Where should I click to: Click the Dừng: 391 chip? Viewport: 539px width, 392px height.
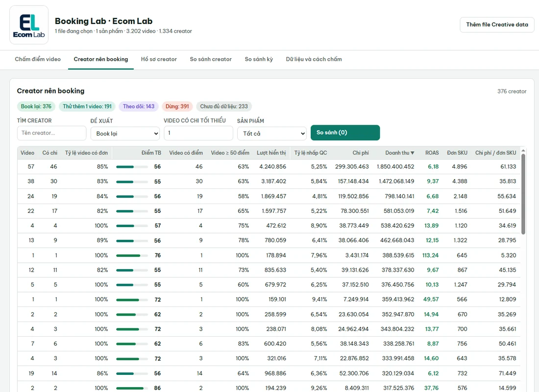177,106
